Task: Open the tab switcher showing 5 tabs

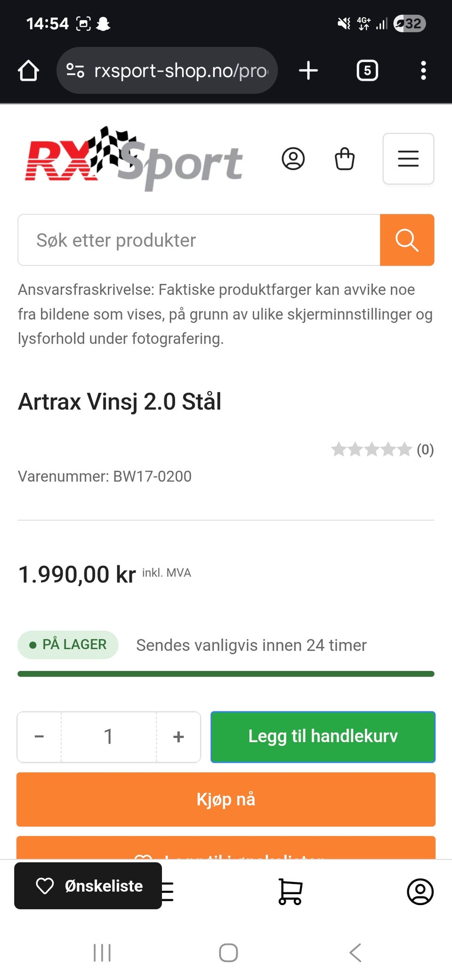Action: point(367,71)
